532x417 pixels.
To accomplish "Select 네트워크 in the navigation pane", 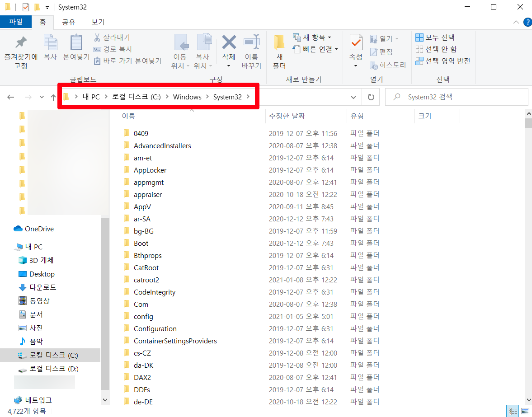I will [x=33, y=400].
